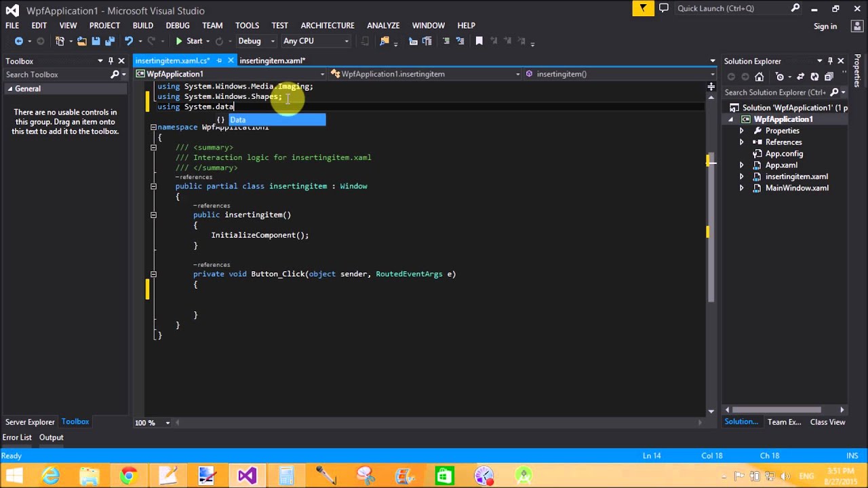
Task: Pin the insertingitem.xaml.cs tab
Action: pyautogui.click(x=219, y=60)
